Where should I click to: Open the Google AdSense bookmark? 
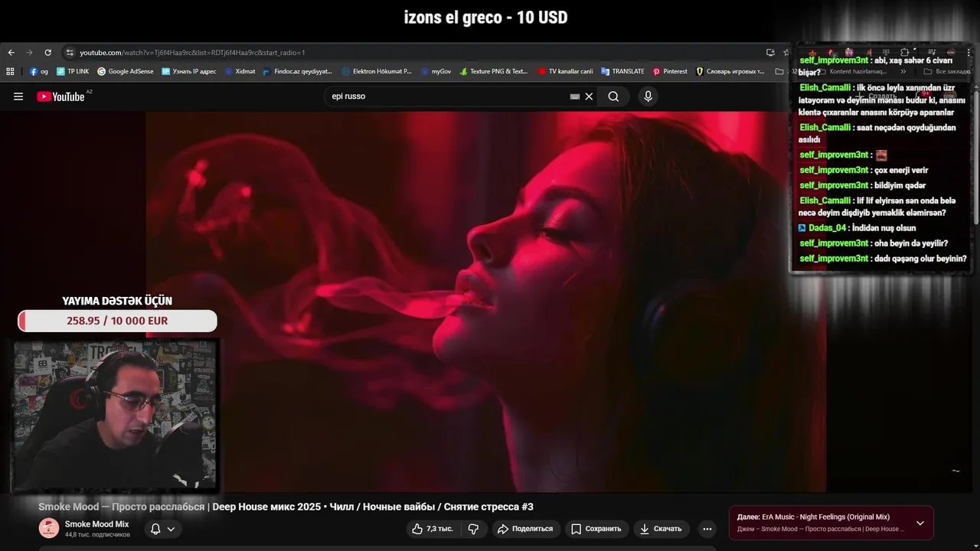(x=126, y=71)
